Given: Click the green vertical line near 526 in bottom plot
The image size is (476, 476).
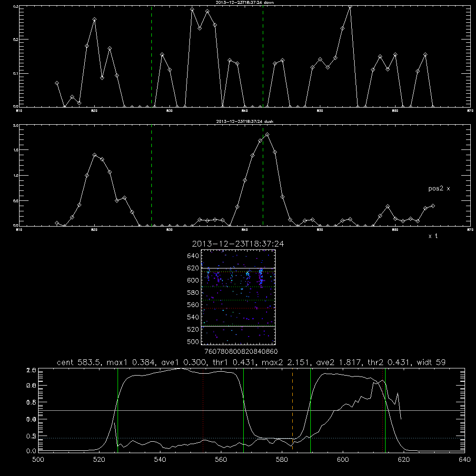Looking at the screenshot, I should point(118,410).
